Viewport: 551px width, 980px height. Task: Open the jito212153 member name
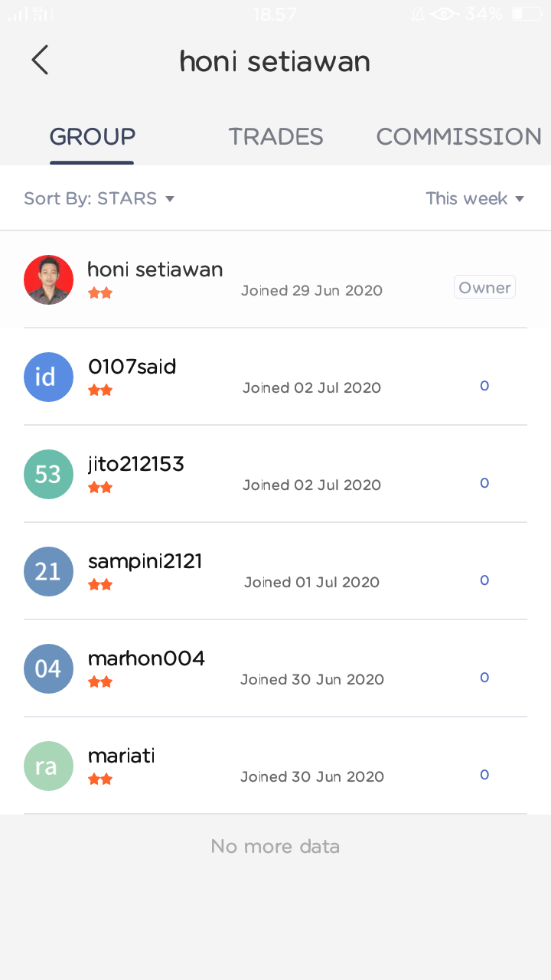[136, 464]
